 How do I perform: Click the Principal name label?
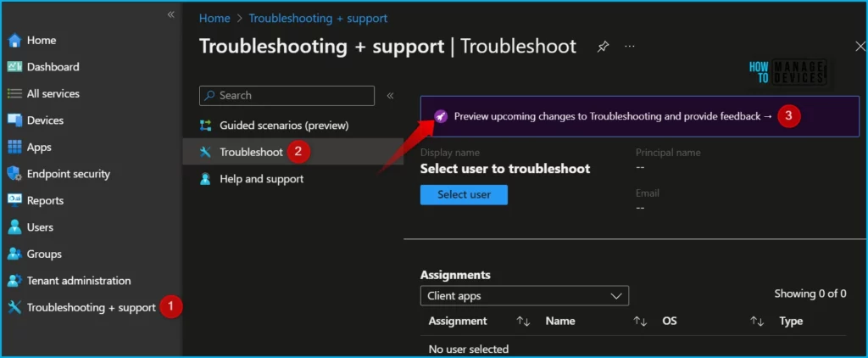(668, 153)
